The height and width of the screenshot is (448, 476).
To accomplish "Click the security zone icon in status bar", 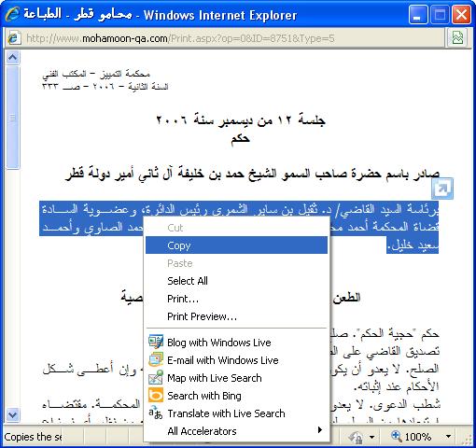I will [x=355, y=437].
